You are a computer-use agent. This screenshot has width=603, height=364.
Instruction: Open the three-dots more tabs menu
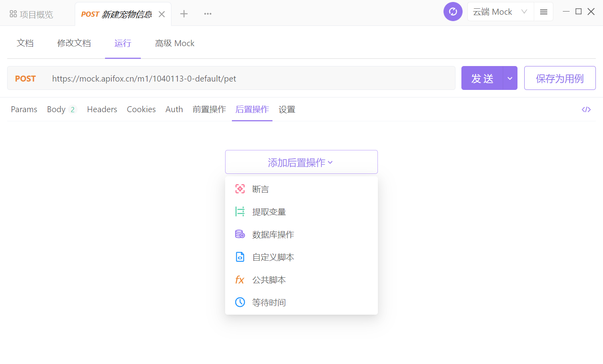click(x=208, y=14)
